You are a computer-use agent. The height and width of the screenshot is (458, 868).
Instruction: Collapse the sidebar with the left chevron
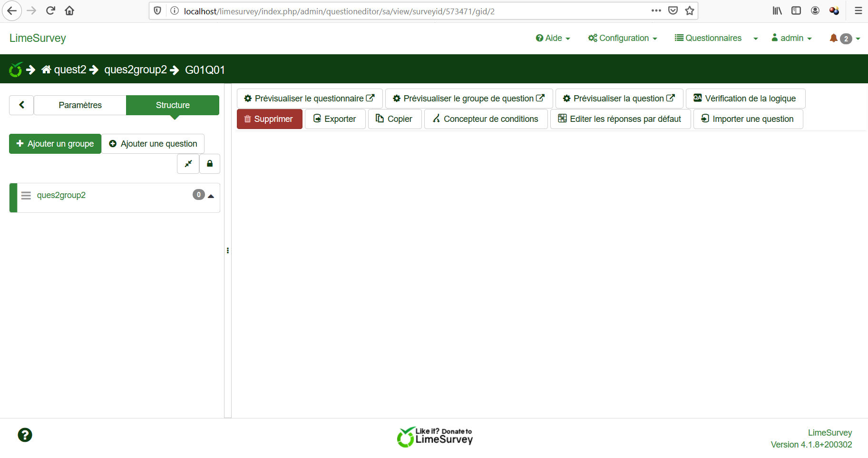click(21, 105)
